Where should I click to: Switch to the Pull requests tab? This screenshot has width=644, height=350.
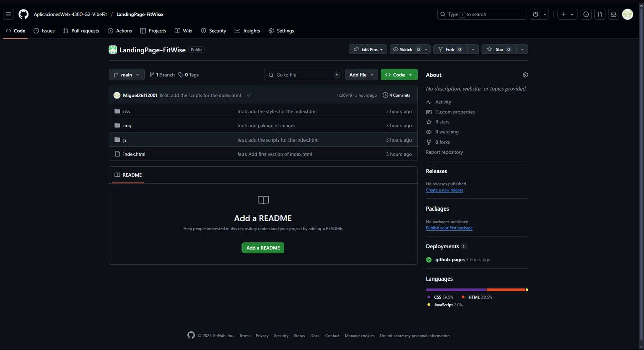click(81, 31)
